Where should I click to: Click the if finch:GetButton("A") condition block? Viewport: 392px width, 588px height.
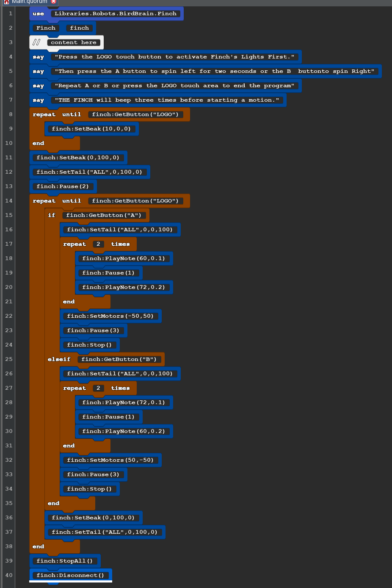tap(52, 215)
